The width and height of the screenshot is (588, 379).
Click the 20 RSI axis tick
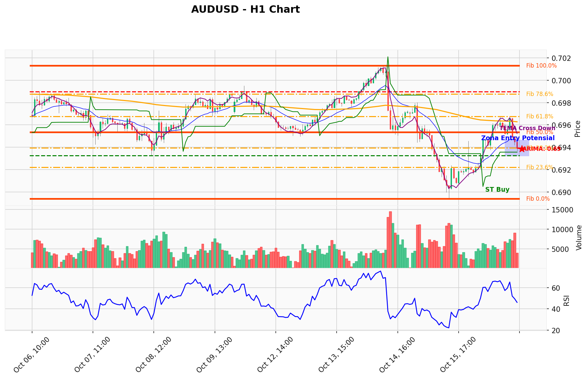coord(556,331)
